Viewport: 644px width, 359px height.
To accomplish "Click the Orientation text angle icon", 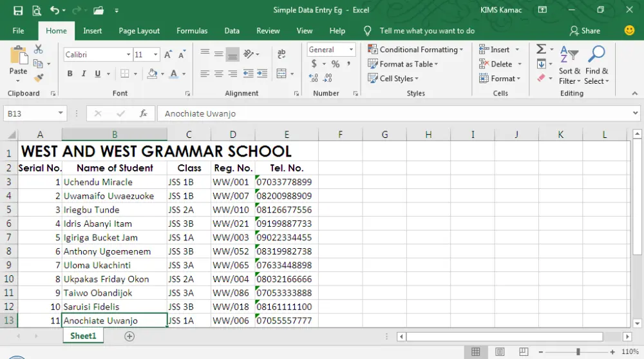I will [248, 54].
